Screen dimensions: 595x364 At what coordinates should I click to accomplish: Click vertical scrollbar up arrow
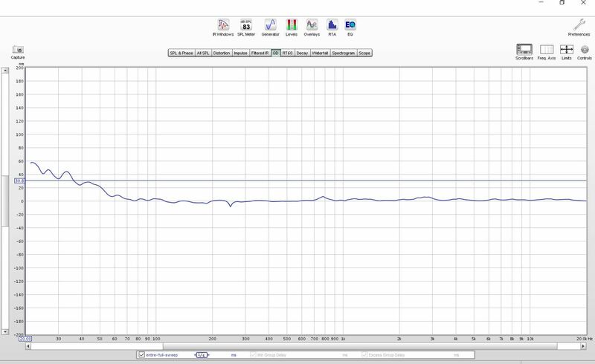point(5,71)
